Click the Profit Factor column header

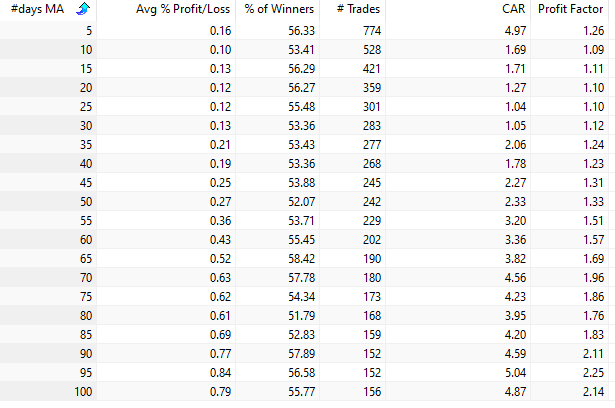tap(573, 10)
